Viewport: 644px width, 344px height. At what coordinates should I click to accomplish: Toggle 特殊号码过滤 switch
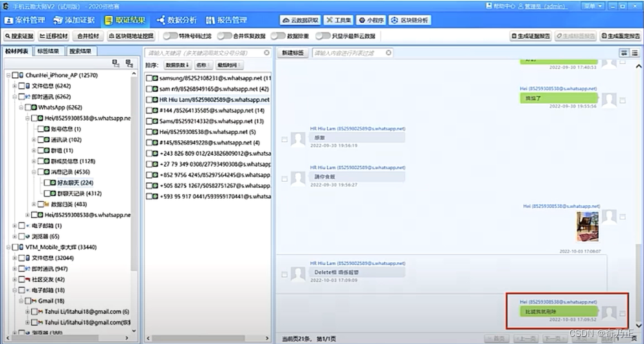[x=170, y=36]
